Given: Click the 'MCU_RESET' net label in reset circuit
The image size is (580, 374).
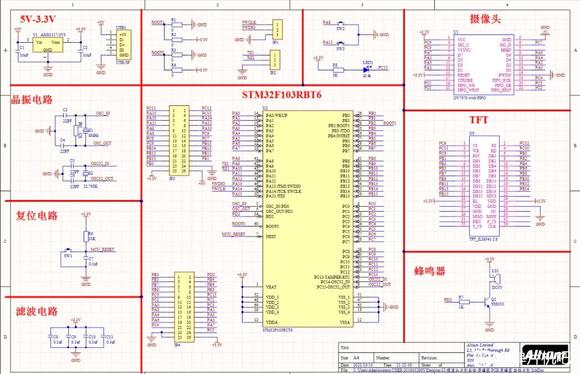Looking at the screenshot, I should [103, 250].
